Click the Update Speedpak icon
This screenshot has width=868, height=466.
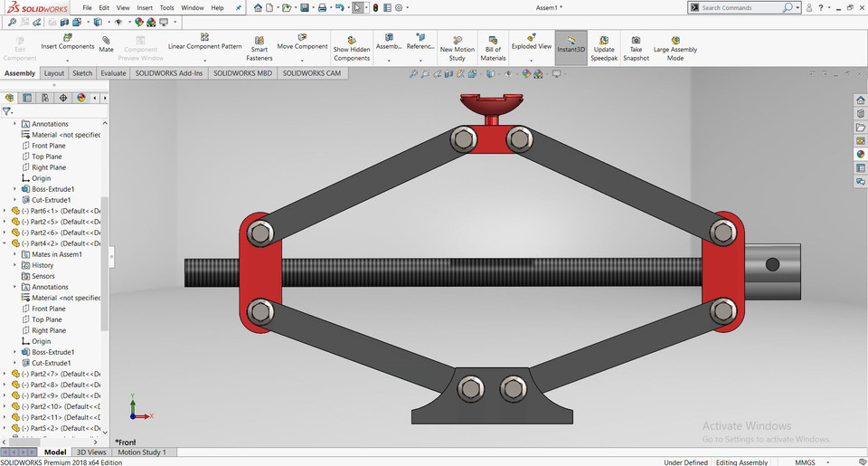603,41
